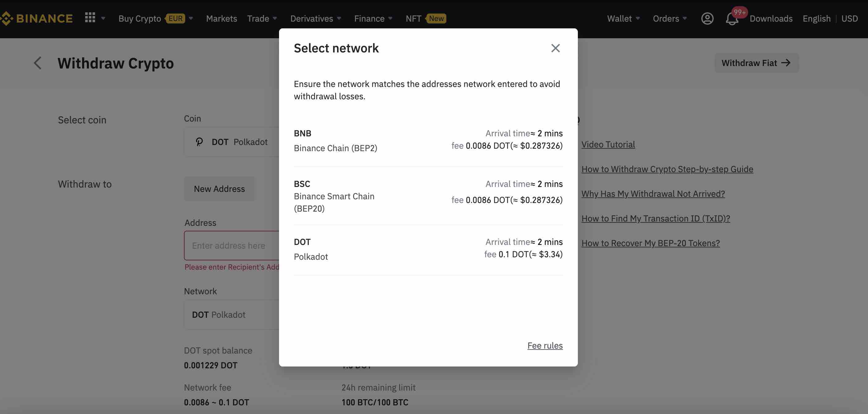
Task: Open the notifications bell
Action: coord(732,19)
